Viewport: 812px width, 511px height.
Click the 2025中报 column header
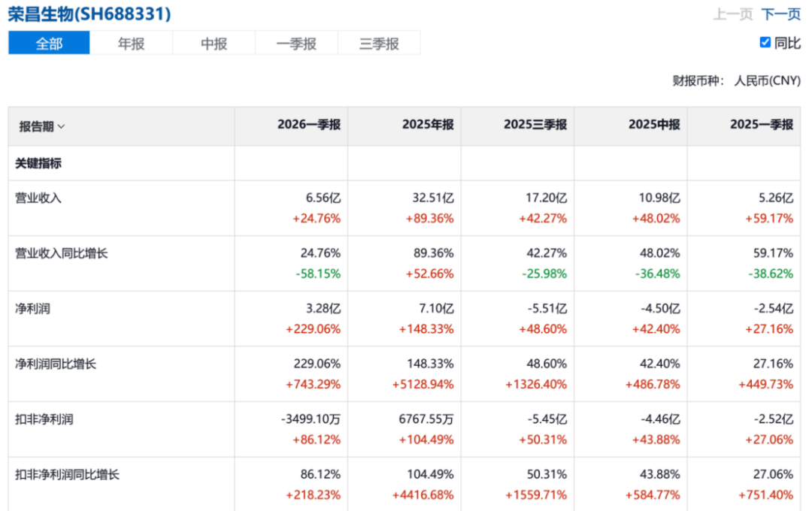point(654,125)
